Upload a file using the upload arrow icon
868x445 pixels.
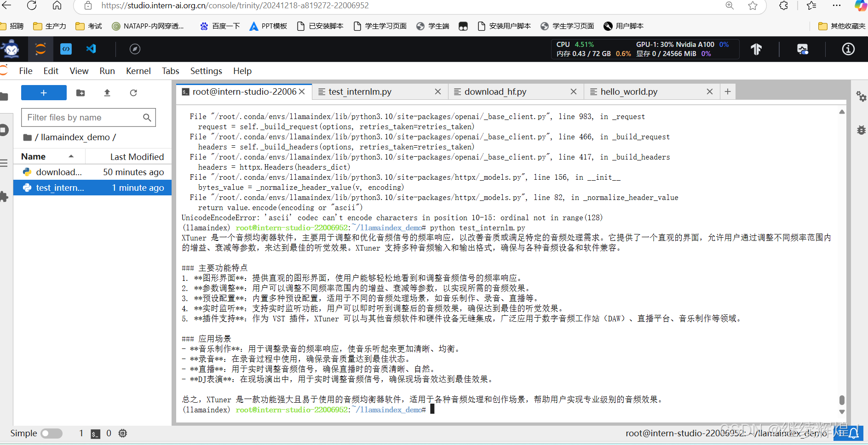point(107,93)
